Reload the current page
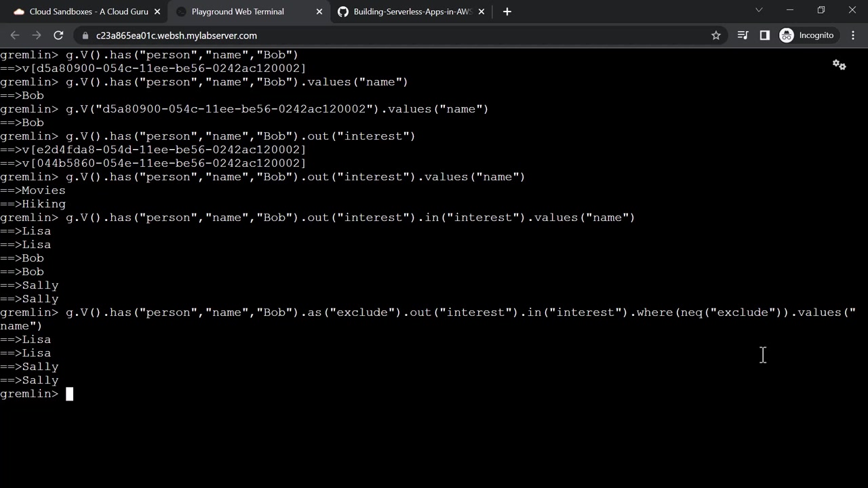Screen dimensions: 868x488 (x=58, y=35)
